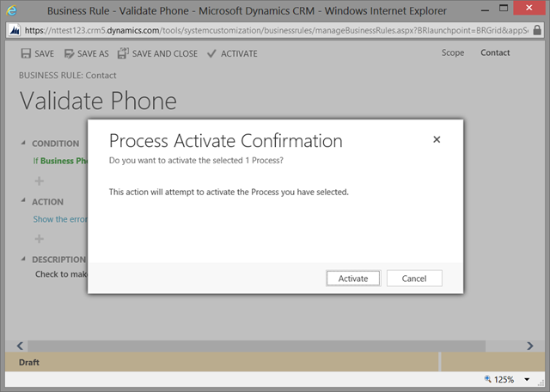The image size is (550, 392).
Task: Click the zoom magnifier icon in status bar
Action: pos(488,379)
